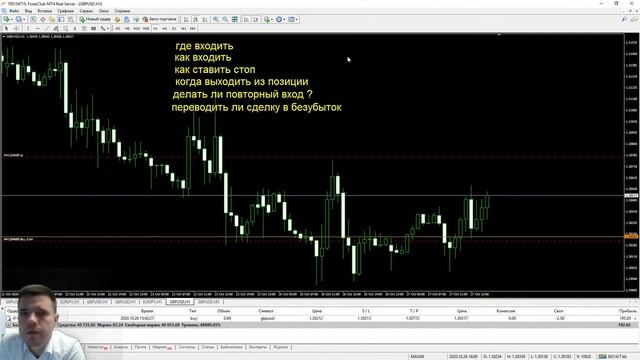This screenshot has width=640, height=360.
Task: Expand the Profiles dropdown arrow
Action: (24, 19)
